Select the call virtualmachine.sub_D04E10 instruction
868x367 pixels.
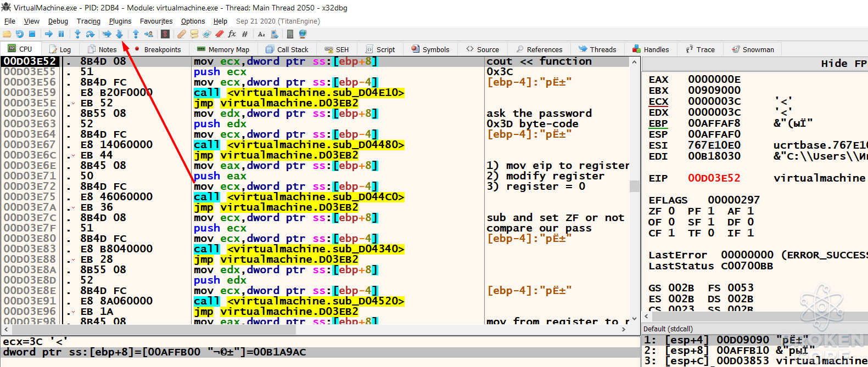[299, 93]
